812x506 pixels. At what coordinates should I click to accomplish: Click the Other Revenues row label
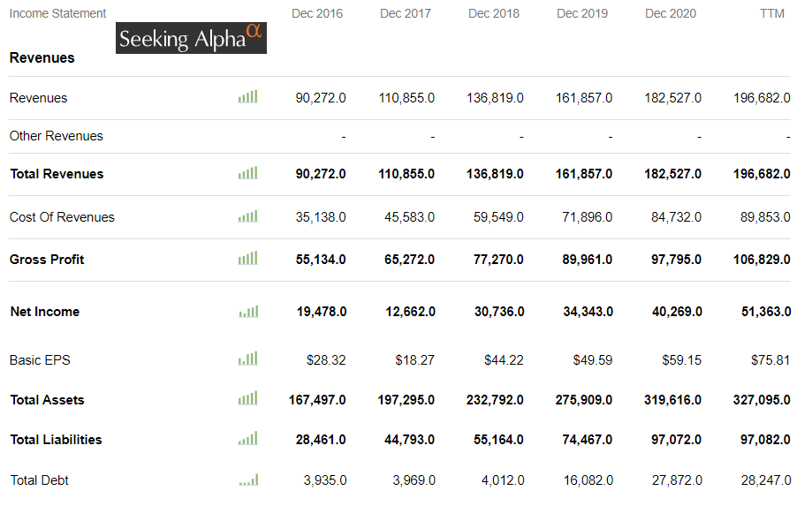(57, 136)
